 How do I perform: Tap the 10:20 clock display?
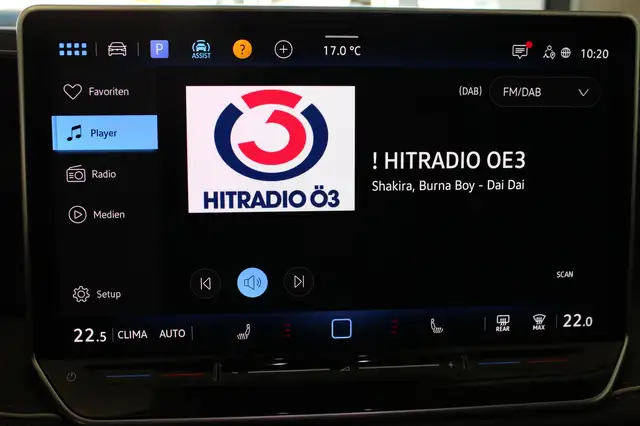pyautogui.click(x=594, y=53)
